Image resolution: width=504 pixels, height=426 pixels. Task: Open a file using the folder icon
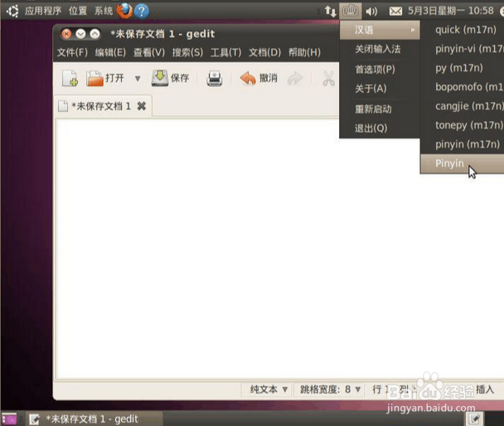click(x=104, y=78)
